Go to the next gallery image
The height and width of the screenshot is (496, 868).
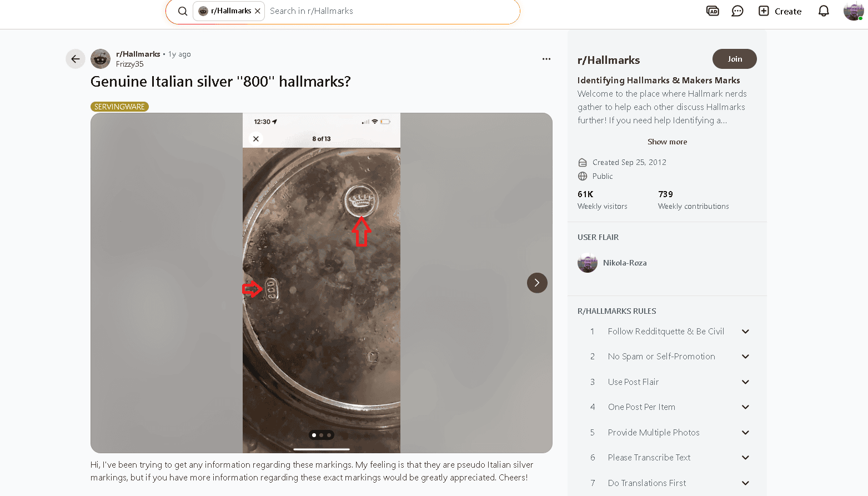(537, 283)
